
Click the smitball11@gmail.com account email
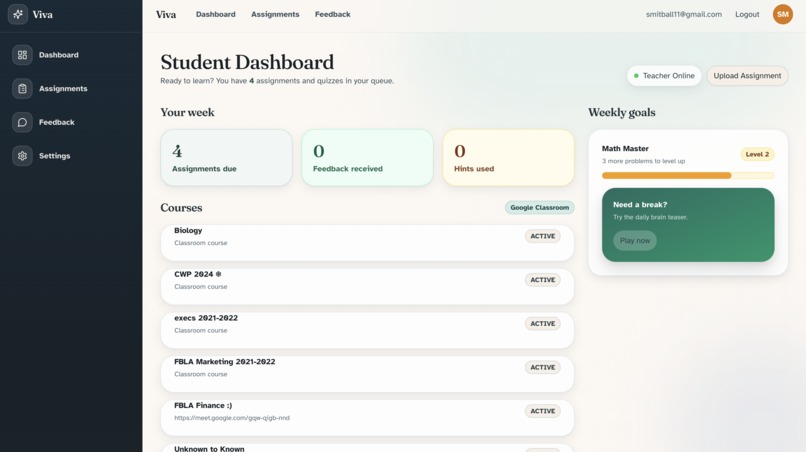pyautogui.click(x=684, y=14)
